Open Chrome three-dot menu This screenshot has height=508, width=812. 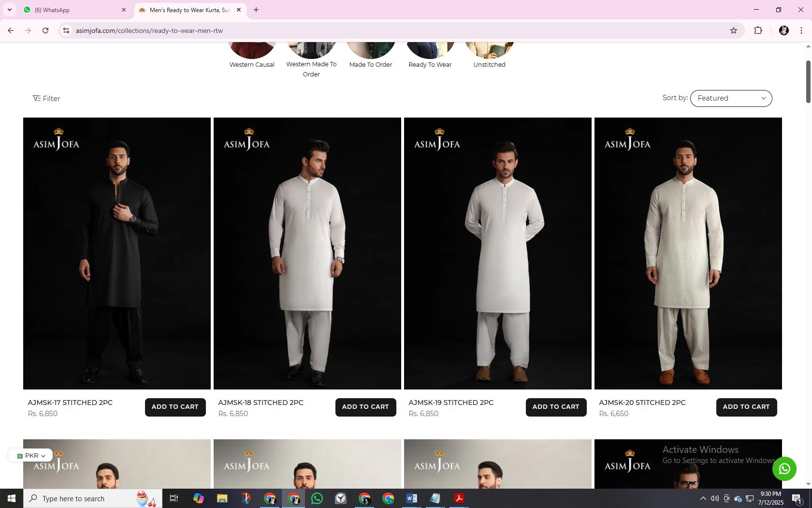click(x=801, y=30)
